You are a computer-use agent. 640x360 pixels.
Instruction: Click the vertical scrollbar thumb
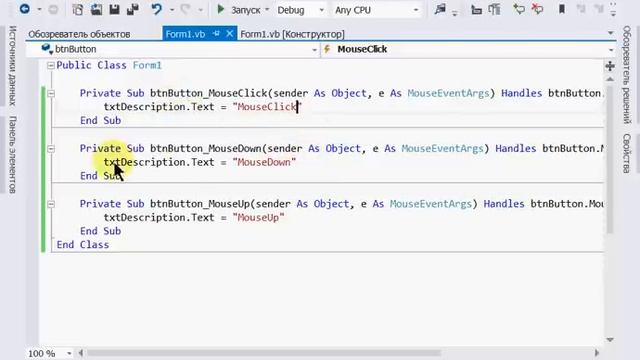tap(610, 159)
